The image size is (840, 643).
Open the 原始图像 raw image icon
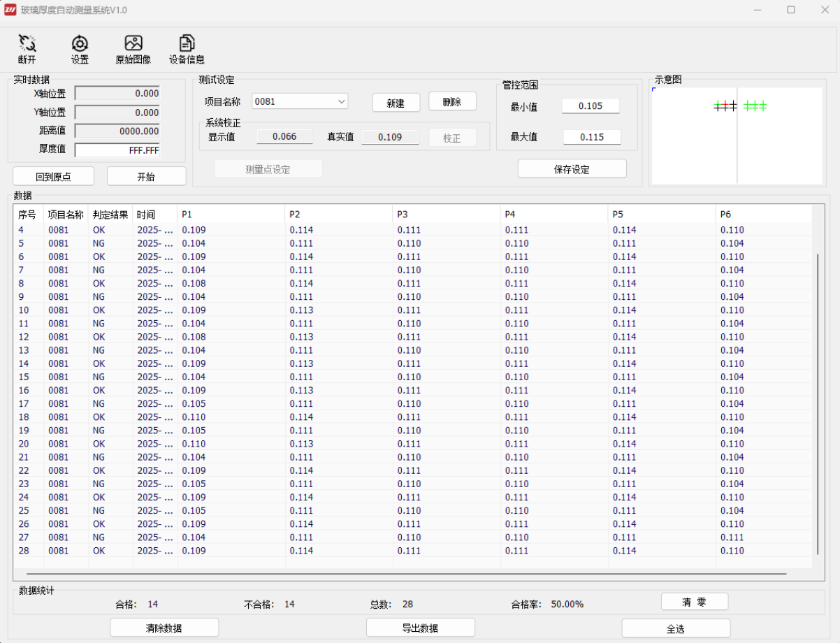(x=133, y=44)
